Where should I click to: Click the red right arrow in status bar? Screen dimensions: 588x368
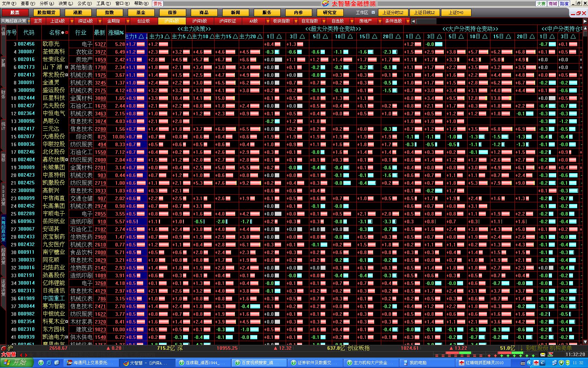point(26,355)
